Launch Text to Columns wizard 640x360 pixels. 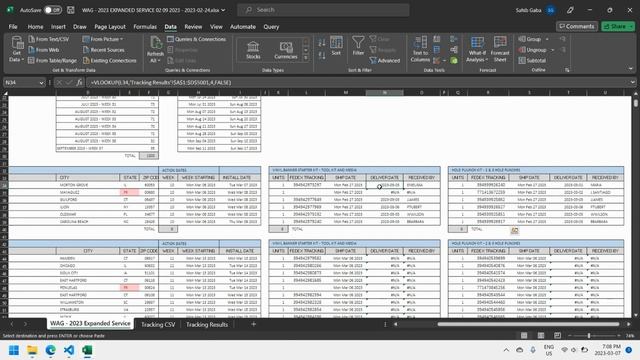(x=420, y=49)
